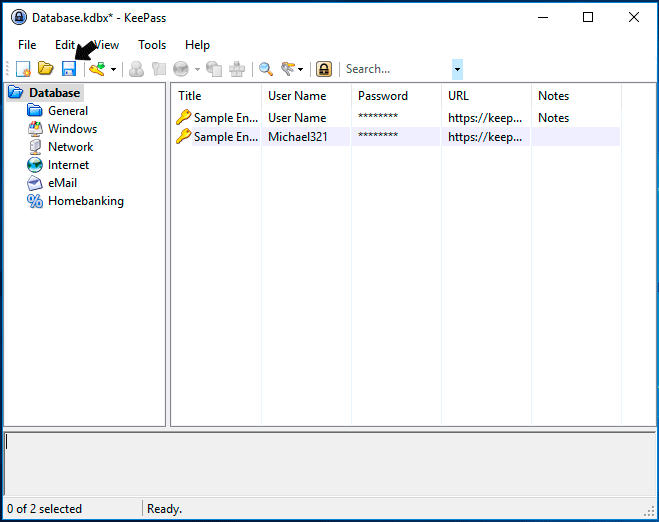Click the 'Ready.' status bar text

point(164,509)
